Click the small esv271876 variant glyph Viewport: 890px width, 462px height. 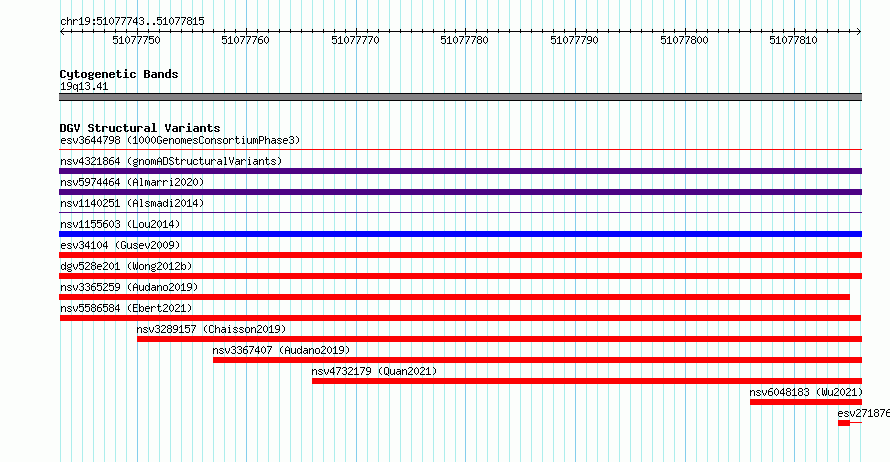click(850, 423)
